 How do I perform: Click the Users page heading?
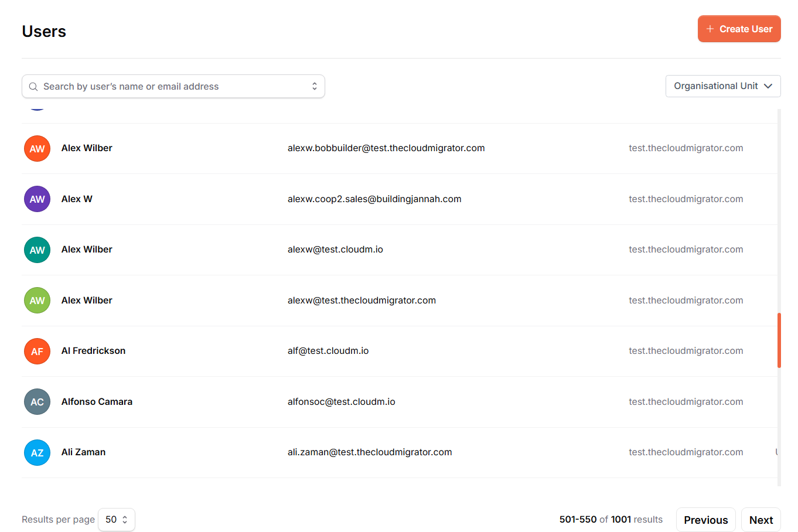coord(44,32)
